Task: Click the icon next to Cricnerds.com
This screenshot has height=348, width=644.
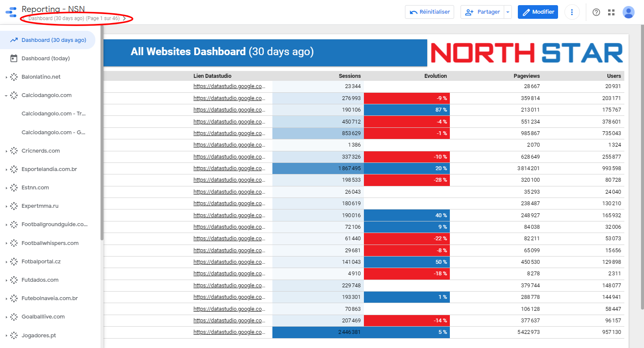Action: click(14, 151)
